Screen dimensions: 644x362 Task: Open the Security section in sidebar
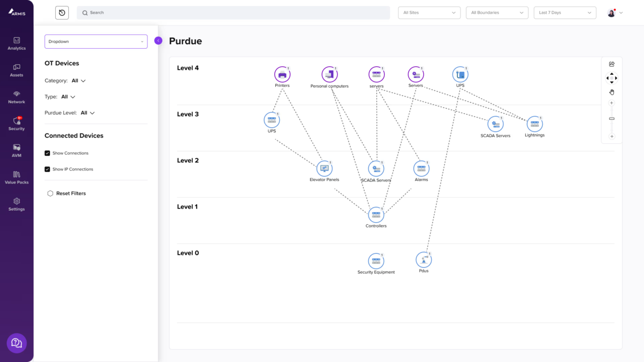click(17, 124)
